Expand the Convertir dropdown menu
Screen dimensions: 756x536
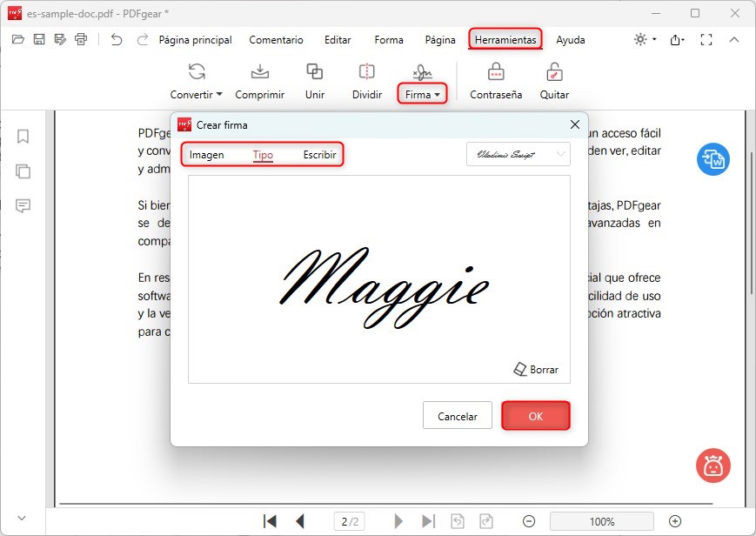click(196, 93)
